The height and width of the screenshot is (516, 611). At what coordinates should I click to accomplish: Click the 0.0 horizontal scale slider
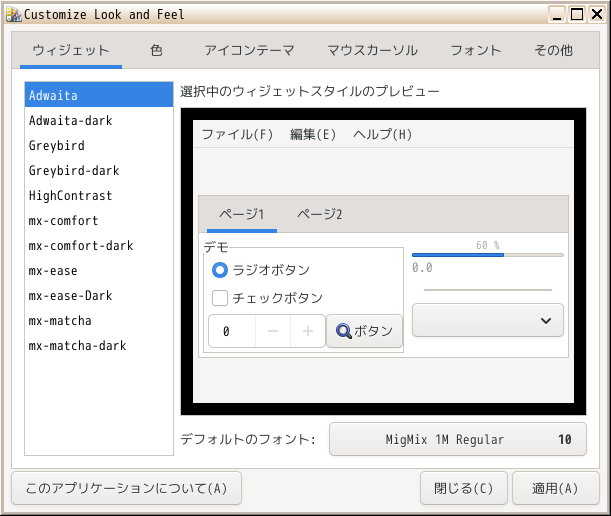(487, 290)
